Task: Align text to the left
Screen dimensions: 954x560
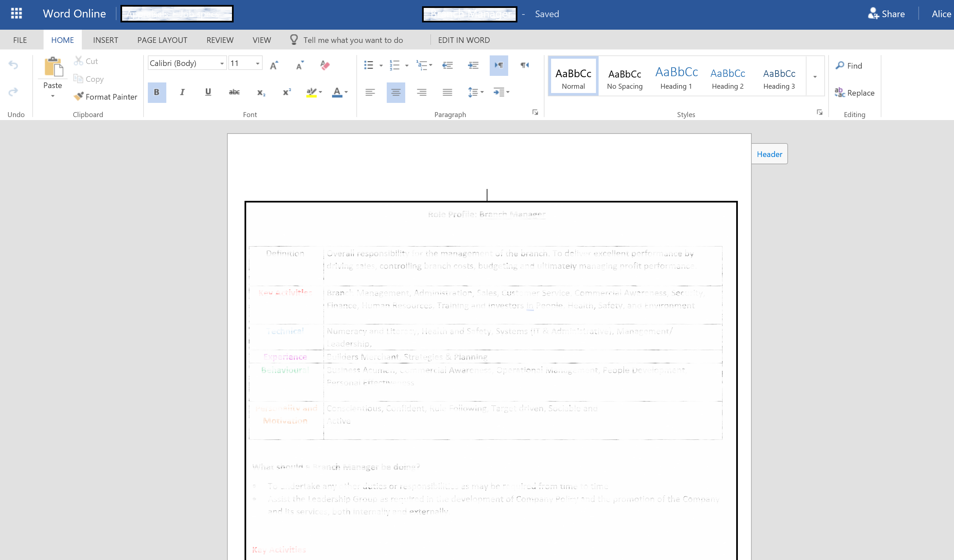Action: pyautogui.click(x=370, y=92)
